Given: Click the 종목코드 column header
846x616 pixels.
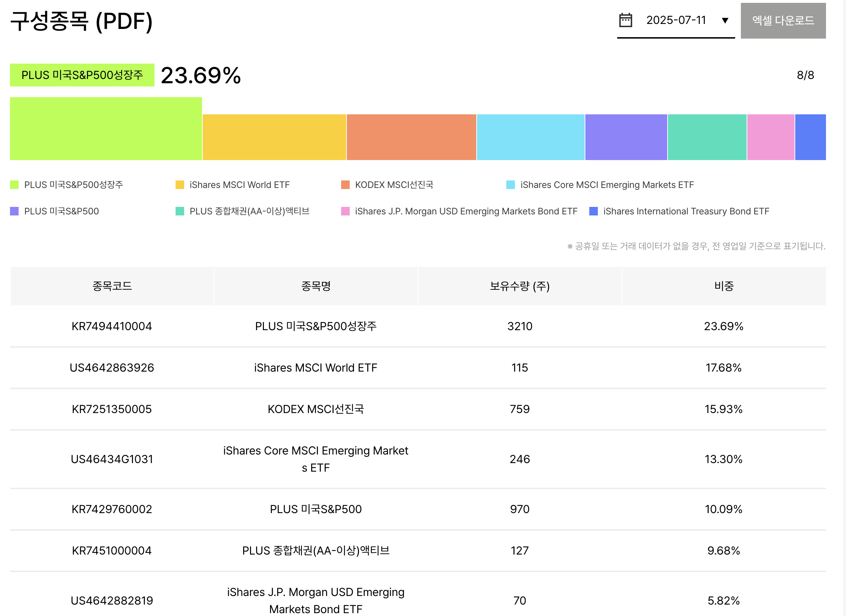Looking at the screenshot, I should (112, 286).
